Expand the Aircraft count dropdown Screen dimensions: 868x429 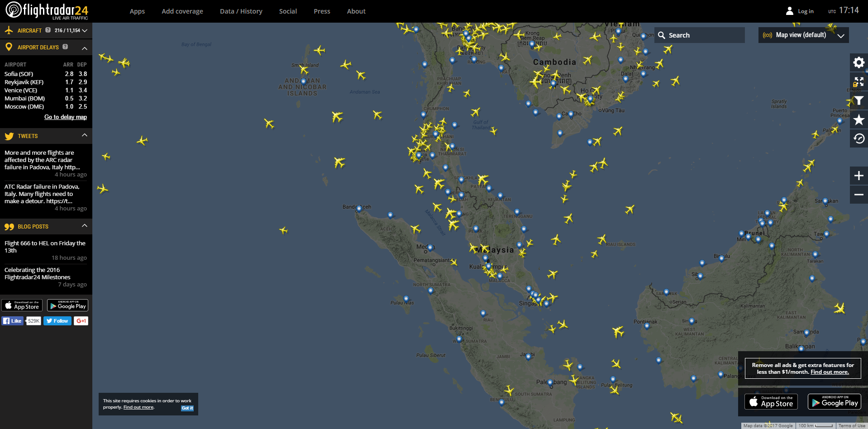pyautogui.click(x=85, y=31)
